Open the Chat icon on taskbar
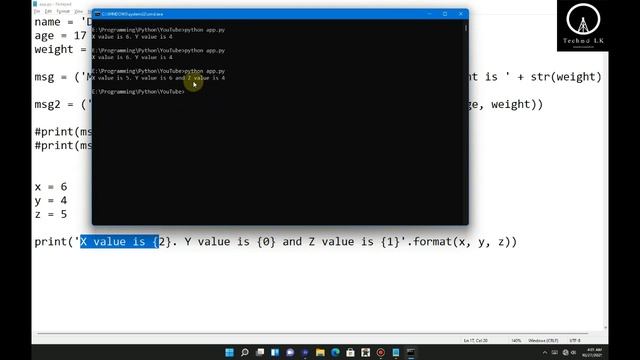The height and width of the screenshot is (360, 640). coord(290,352)
